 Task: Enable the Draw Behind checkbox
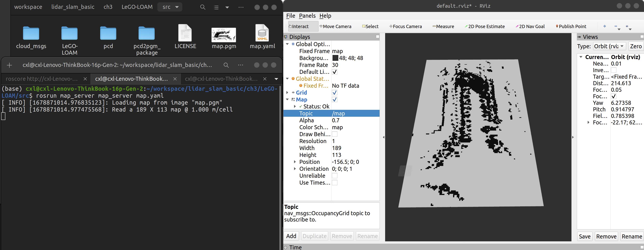[x=334, y=134]
